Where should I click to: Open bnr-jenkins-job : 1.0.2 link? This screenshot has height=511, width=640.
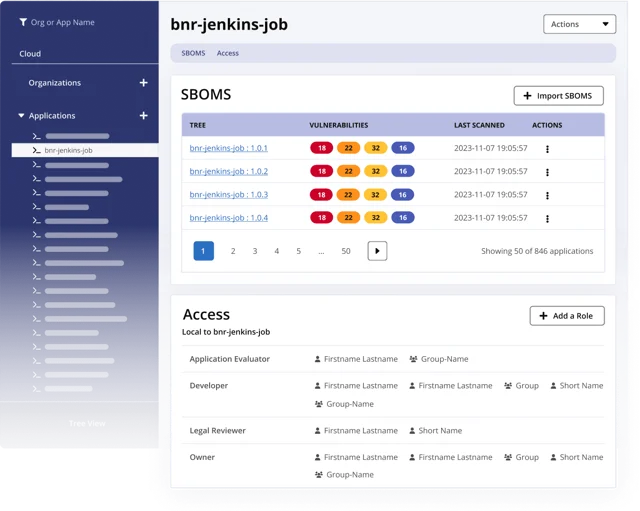229,171
